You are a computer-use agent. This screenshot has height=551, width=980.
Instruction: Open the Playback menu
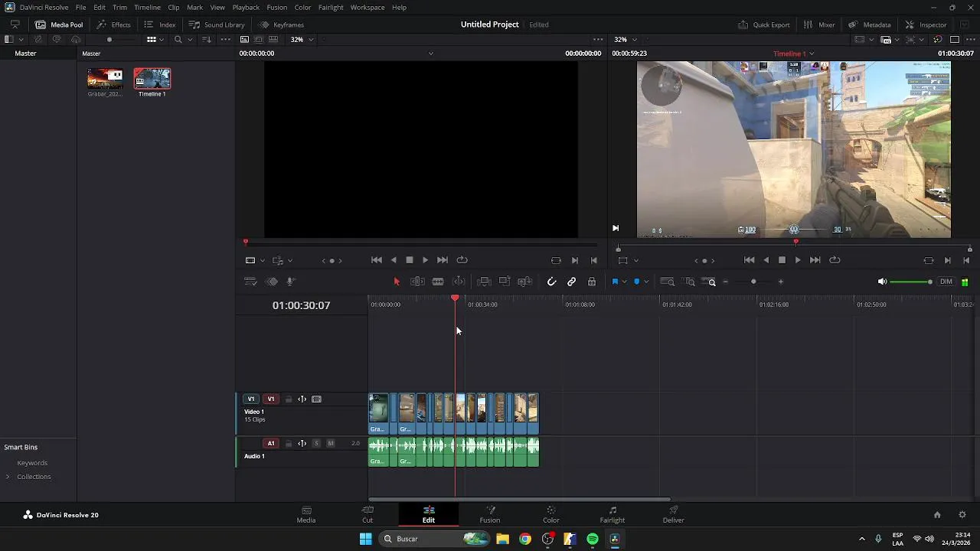(x=246, y=7)
